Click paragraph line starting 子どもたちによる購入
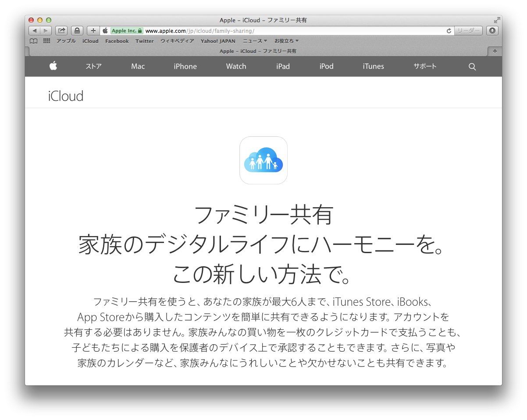The width and height of the screenshot is (527, 420). pos(263,347)
